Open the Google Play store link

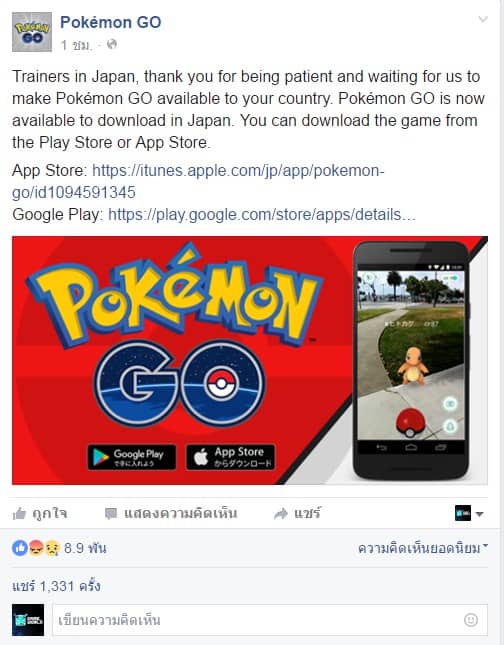(x=262, y=214)
